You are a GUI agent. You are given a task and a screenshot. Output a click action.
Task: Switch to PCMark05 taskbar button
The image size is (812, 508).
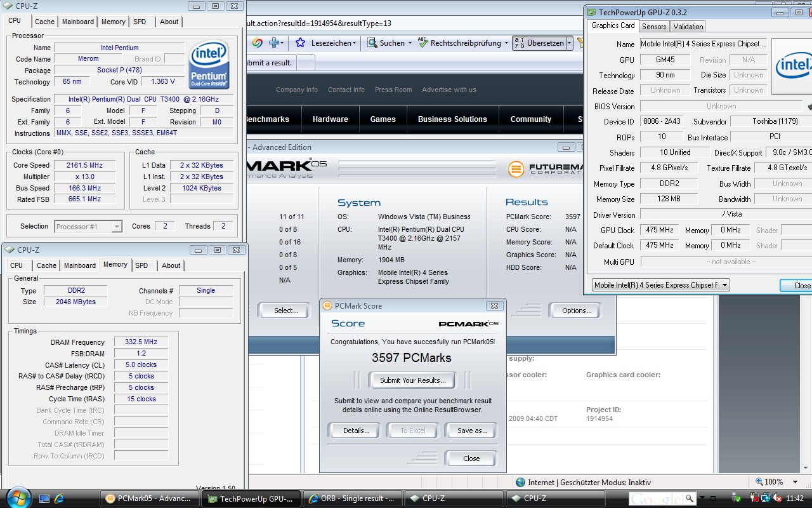point(149,498)
